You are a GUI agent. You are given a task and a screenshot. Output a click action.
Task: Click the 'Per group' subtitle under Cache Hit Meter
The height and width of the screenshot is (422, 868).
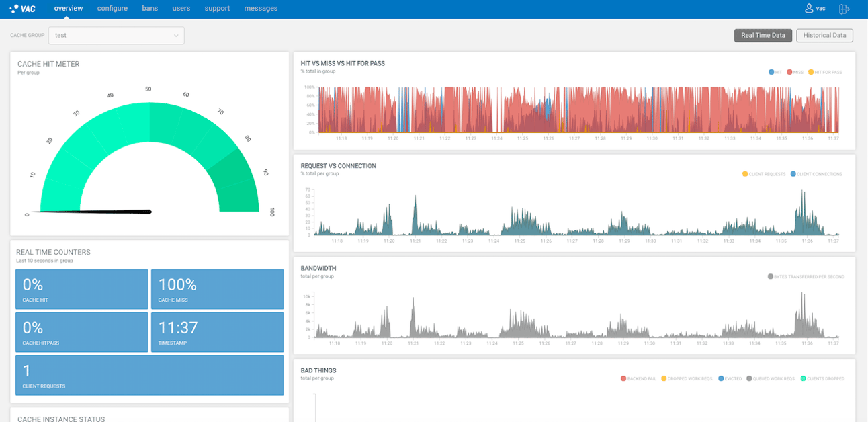click(x=28, y=72)
